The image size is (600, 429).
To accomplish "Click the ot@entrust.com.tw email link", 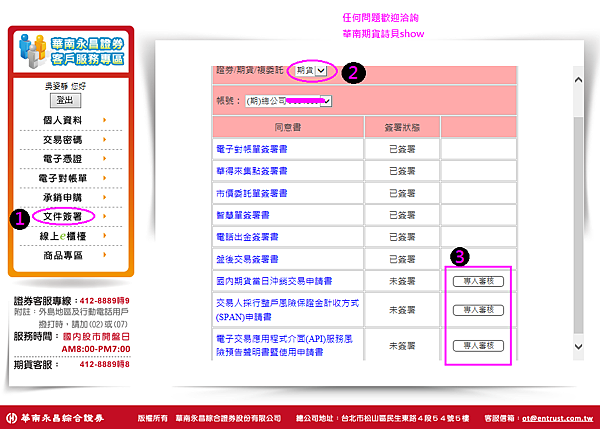I will coord(558,418).
